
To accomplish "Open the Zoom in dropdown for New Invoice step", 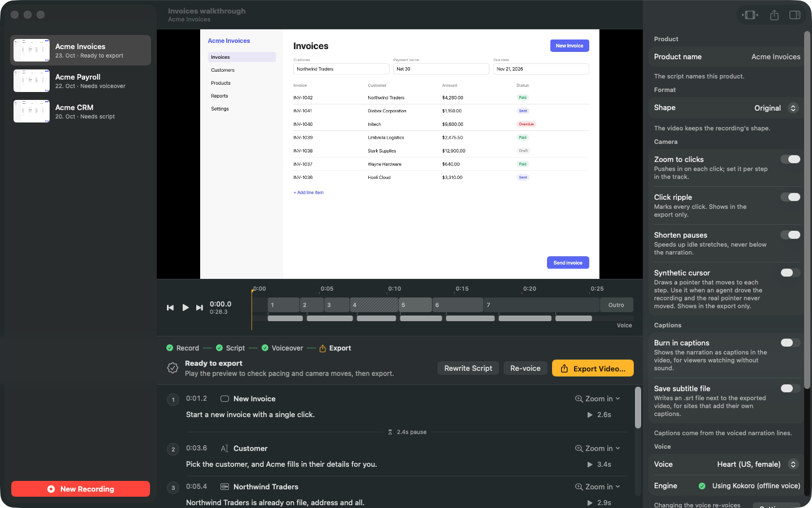I will (x=598, y=398).
